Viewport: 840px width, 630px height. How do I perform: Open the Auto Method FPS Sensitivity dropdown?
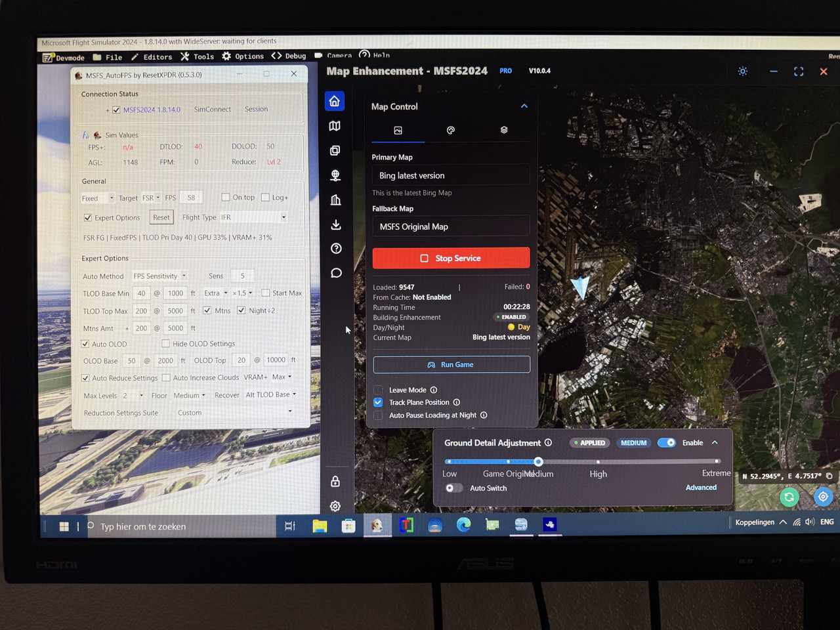[159, 276]
